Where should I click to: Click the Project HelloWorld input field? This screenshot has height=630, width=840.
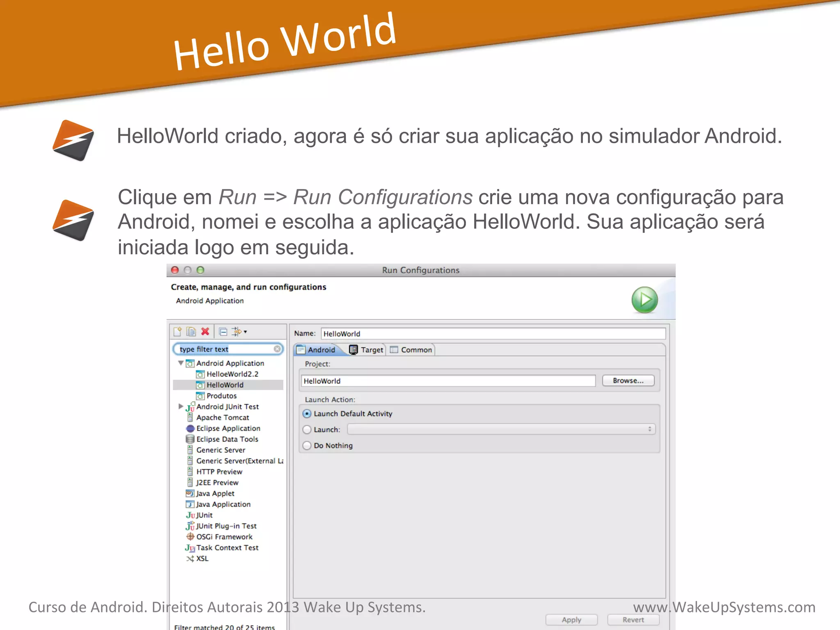tap(448, 381)
